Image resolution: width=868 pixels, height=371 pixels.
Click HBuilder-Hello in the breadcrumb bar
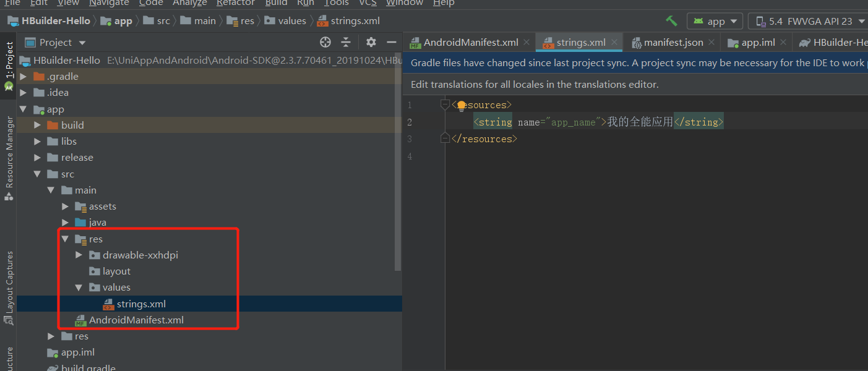49,21
